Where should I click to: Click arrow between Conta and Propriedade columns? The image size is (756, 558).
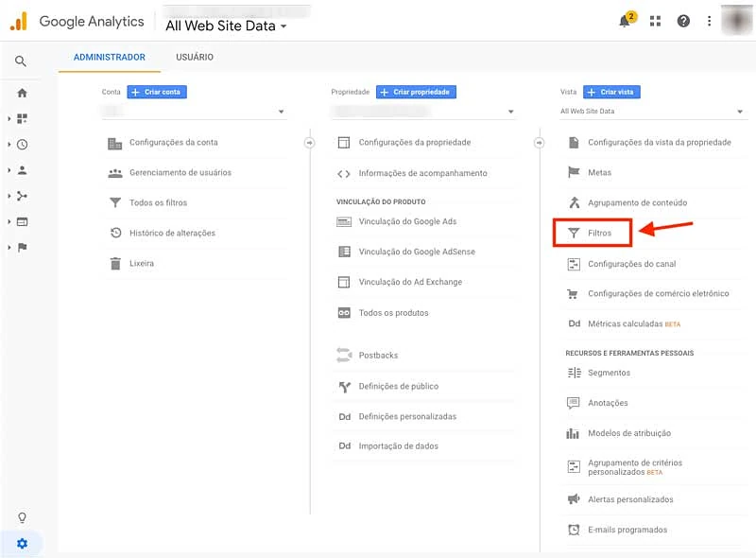pyautogui.click(x=310, y=143)
